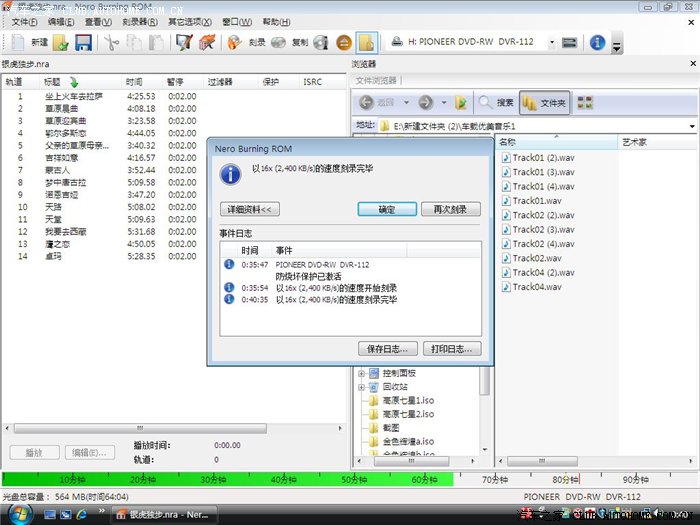Sort files by the 名称 column header

coord(556,142)
